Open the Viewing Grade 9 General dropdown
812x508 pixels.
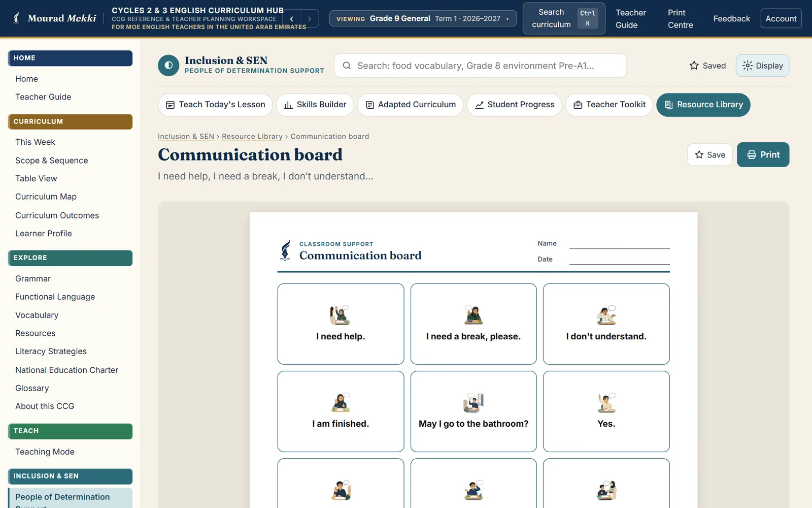(x=423, y=19)
